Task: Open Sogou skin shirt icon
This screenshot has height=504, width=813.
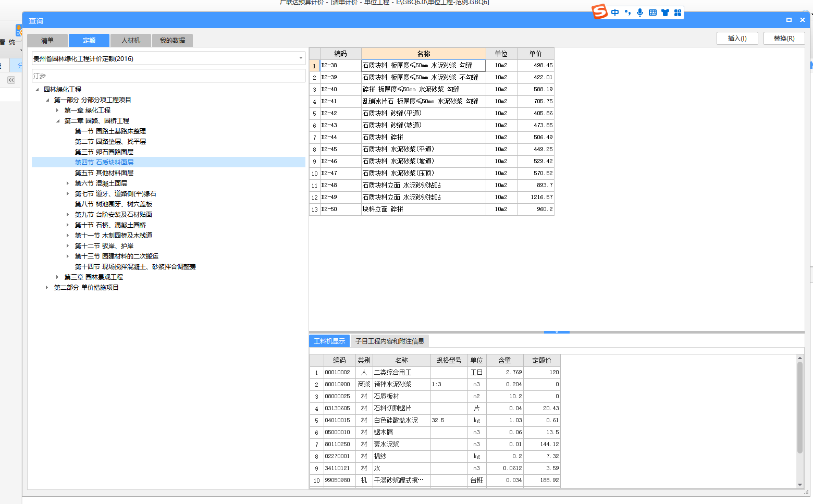Action: [665, 13]
